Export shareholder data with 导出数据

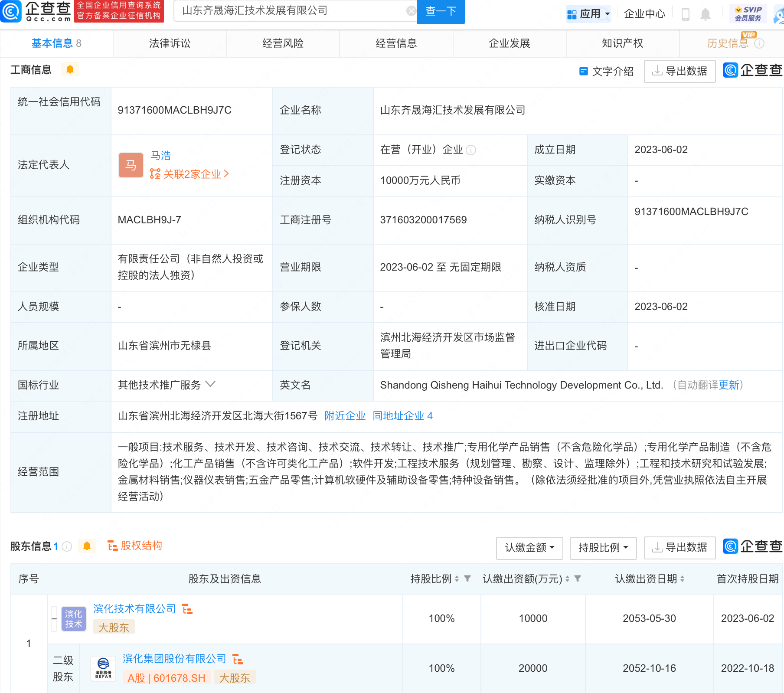click(679, 548)
